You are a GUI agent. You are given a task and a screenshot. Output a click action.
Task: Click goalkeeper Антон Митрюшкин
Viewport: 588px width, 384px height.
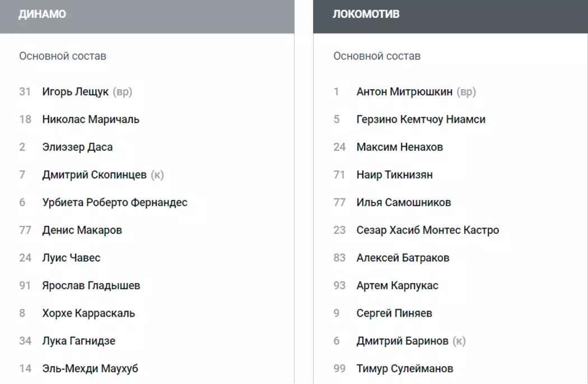(404, 92)
